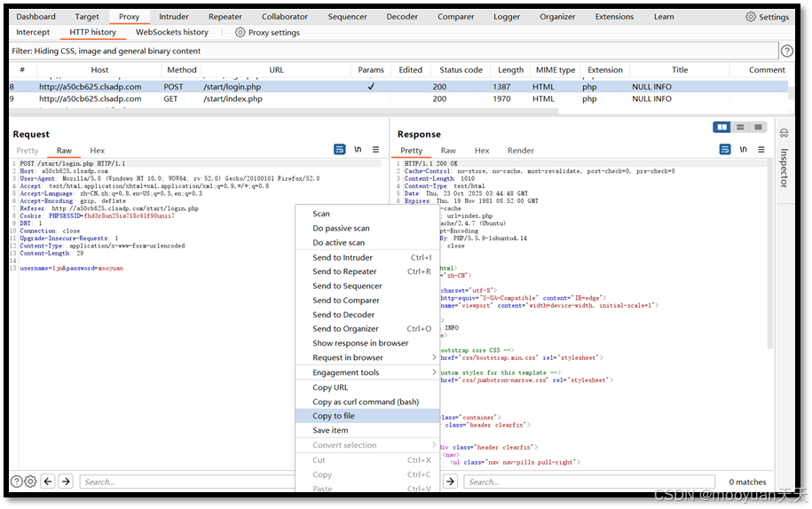The image size is (812, 509).
Task: Sort history by Length column header
Action: tap(510, 70)
